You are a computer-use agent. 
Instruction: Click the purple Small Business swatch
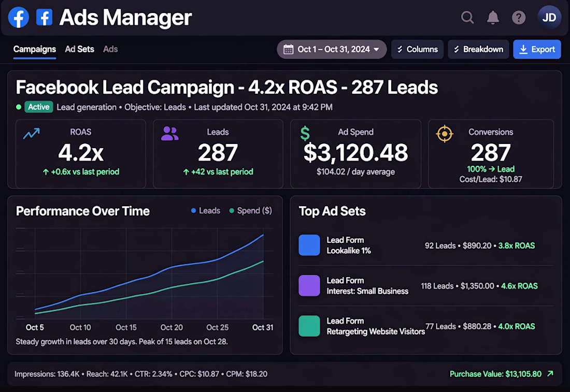[309, 285]
